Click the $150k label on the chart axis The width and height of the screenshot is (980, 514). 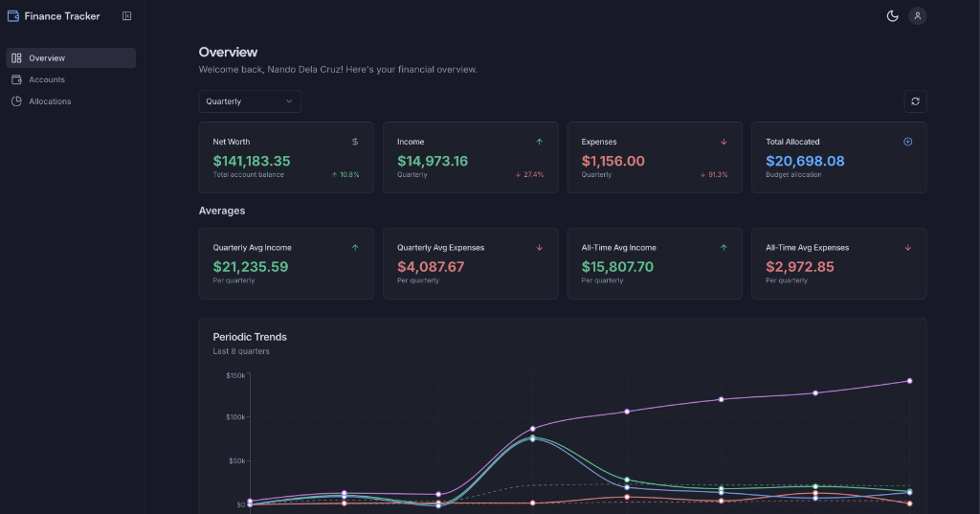235,376
